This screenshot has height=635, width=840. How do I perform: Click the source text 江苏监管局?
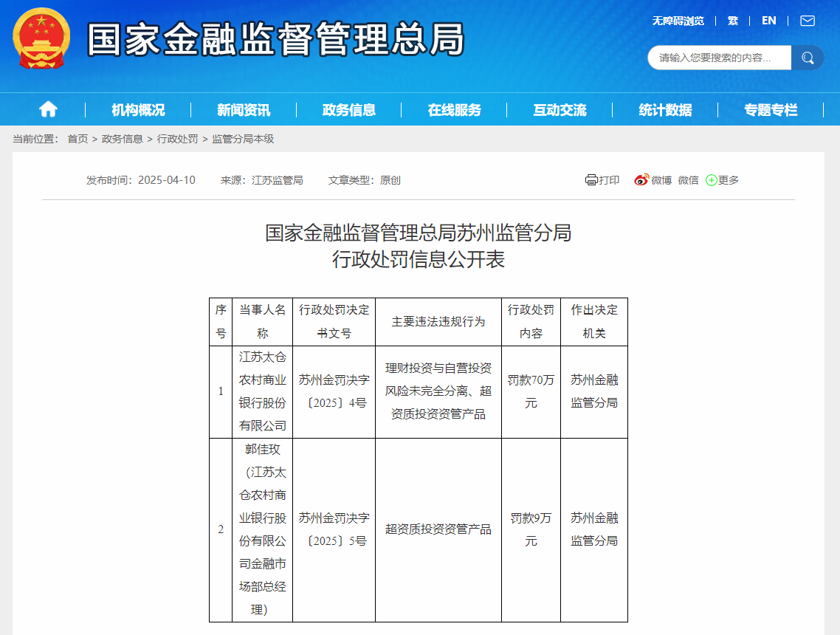[x=278, y=180]
